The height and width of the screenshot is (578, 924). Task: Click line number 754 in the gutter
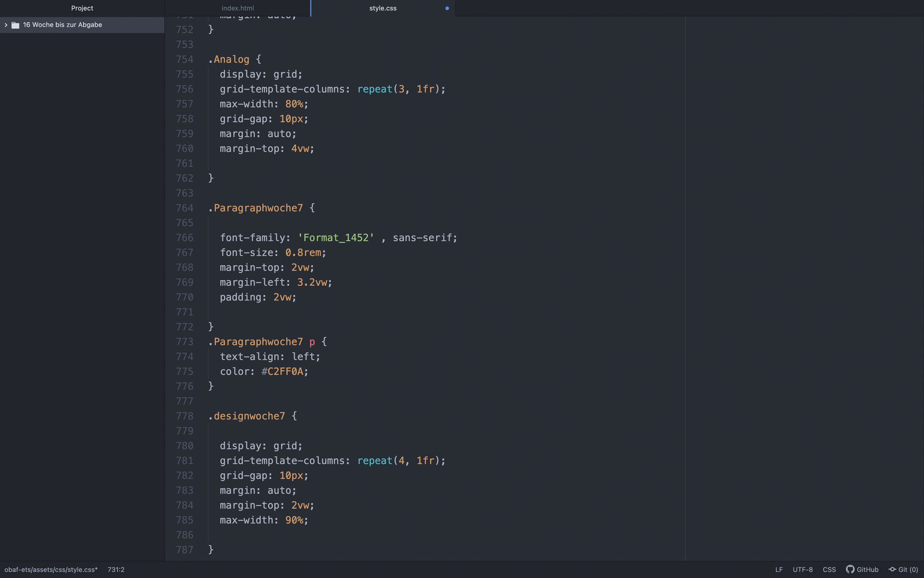185,59
